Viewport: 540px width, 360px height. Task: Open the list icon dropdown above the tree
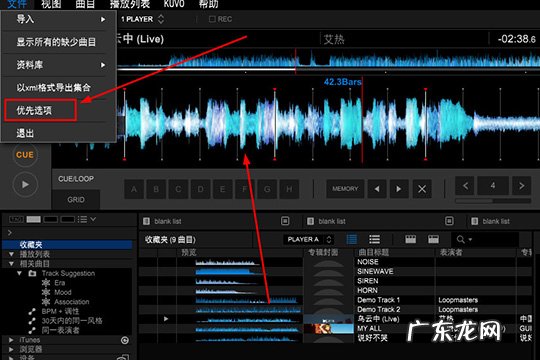pyautogui.click(x=86, y=219)
